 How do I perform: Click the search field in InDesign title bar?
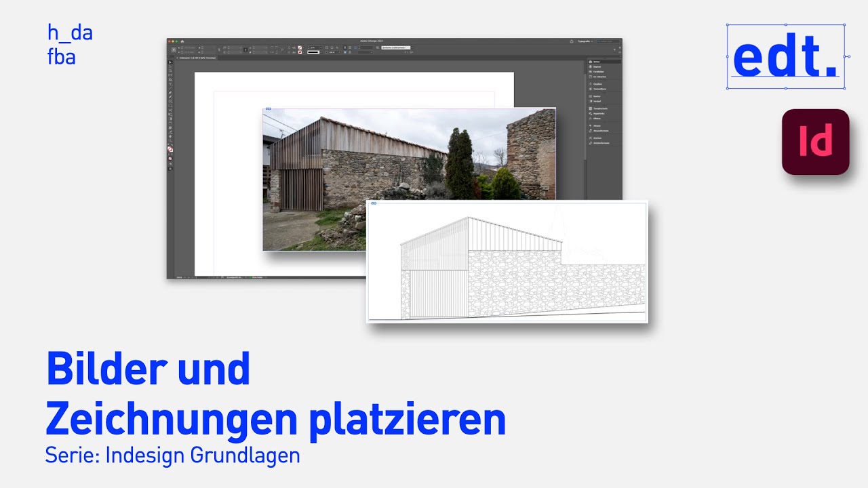point(608,41)
